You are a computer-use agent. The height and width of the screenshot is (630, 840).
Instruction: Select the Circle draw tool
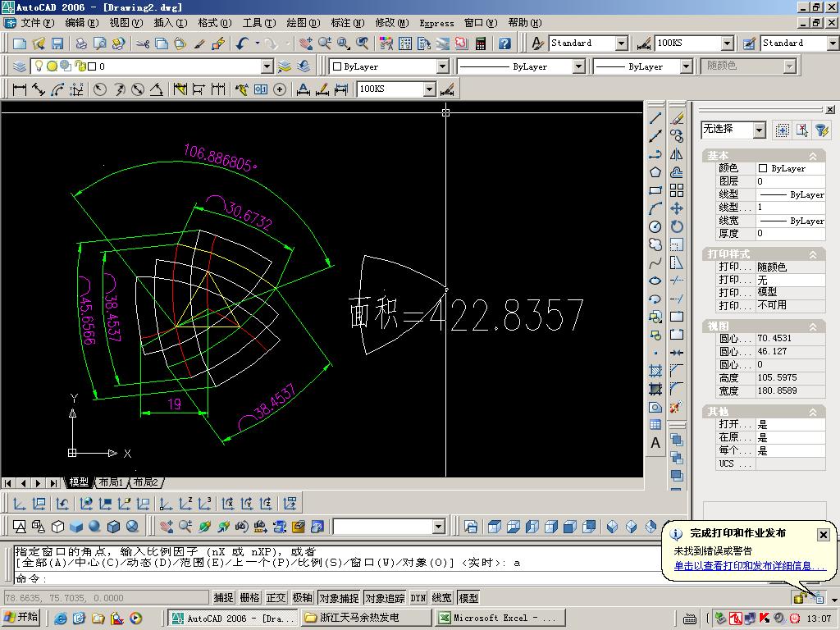(655, 226)
